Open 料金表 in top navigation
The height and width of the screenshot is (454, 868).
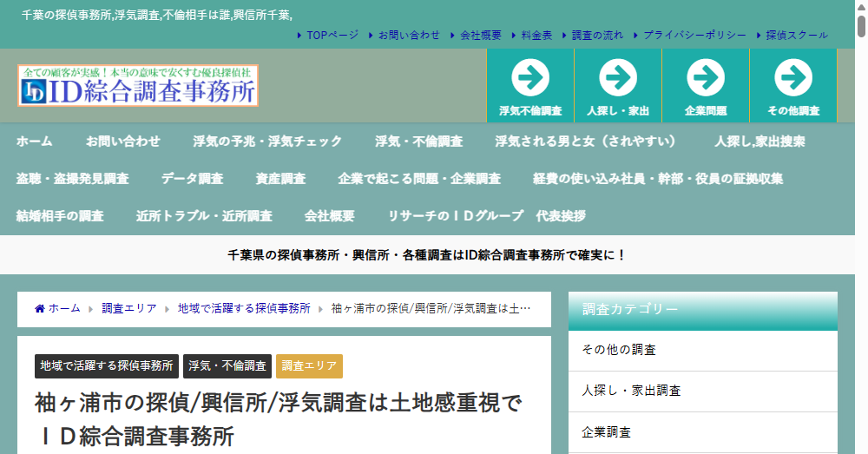click(x=536, y=36)
